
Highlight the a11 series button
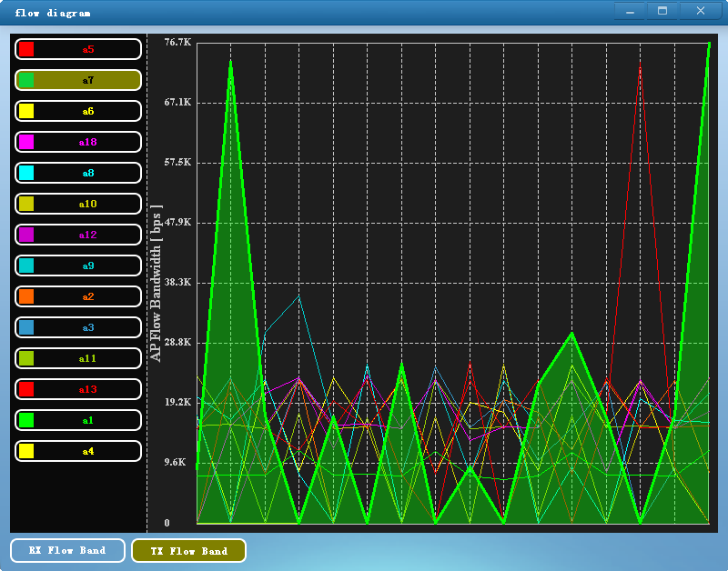(78, 358)
